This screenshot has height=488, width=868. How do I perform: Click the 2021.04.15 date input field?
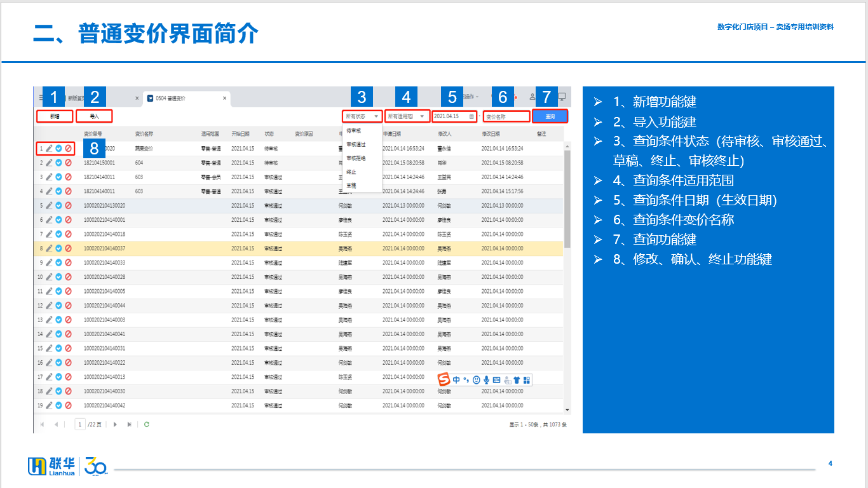pos(454,116)
